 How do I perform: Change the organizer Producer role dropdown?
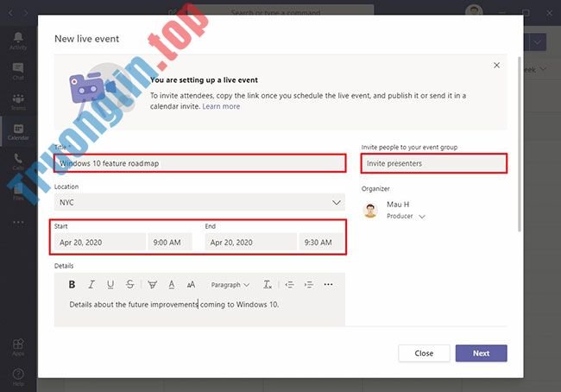(x=407, y=216)
